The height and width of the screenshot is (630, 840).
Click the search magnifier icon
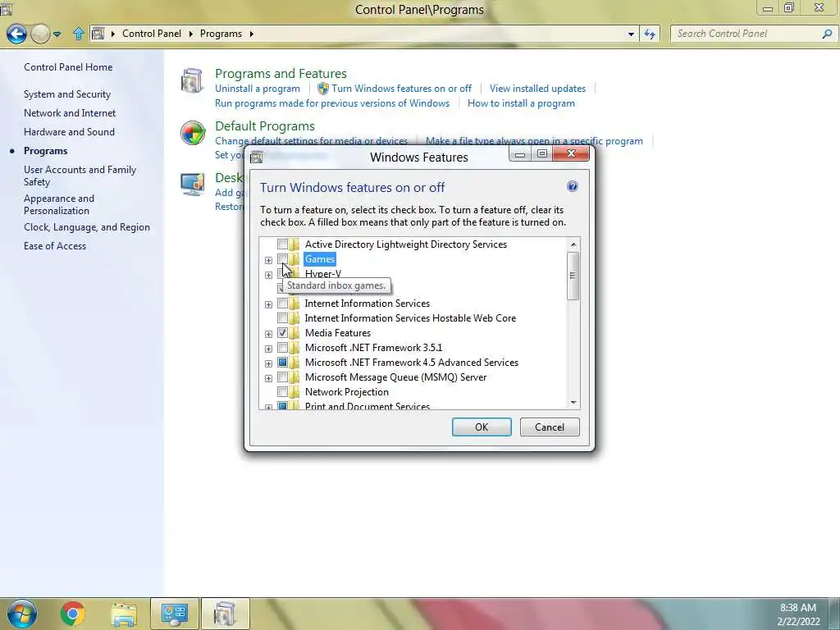tap(827, 34)
